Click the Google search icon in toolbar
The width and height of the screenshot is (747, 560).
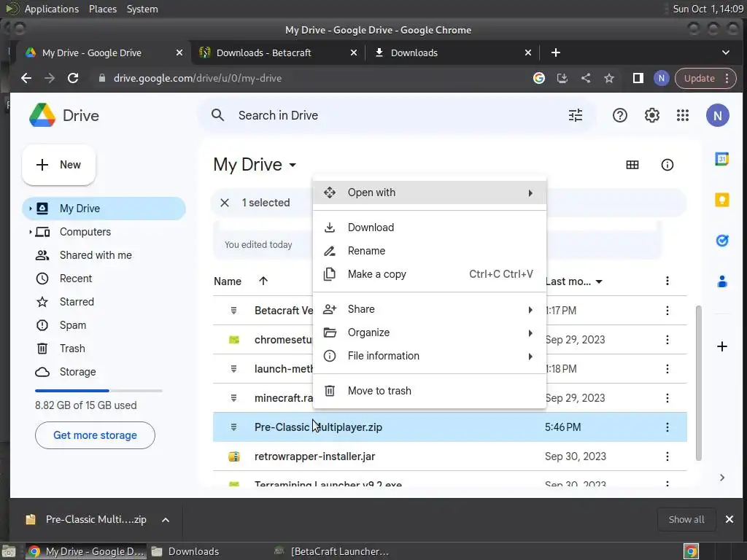539,78
